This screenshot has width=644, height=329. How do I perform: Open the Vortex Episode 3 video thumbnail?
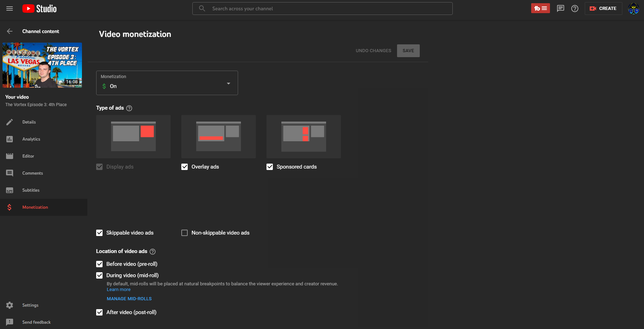click(x=42, y=65)
